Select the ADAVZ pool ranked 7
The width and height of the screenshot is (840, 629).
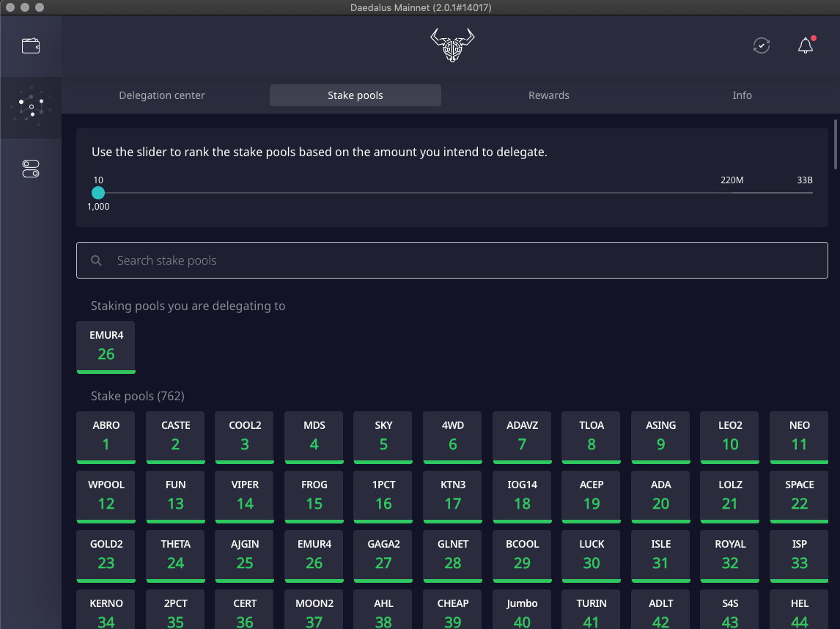click(522, 437)
